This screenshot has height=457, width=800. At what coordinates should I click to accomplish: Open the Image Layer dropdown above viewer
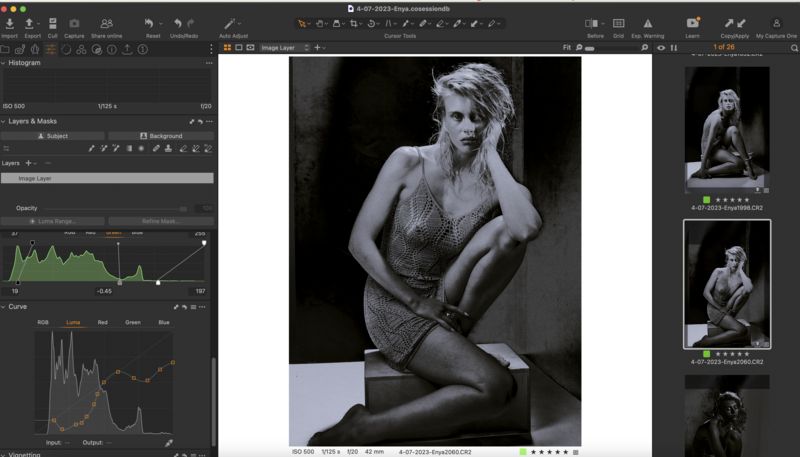pyautogui.click(x=285, y=47)
